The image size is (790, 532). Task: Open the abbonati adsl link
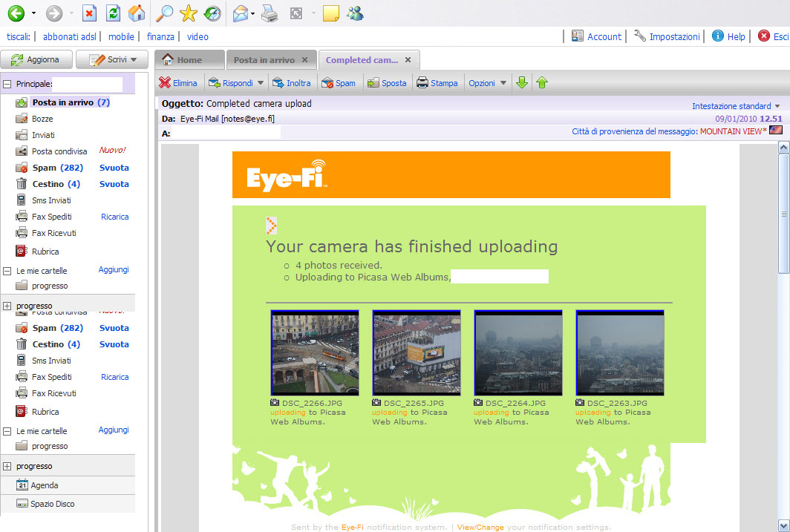tap(70, 37)
